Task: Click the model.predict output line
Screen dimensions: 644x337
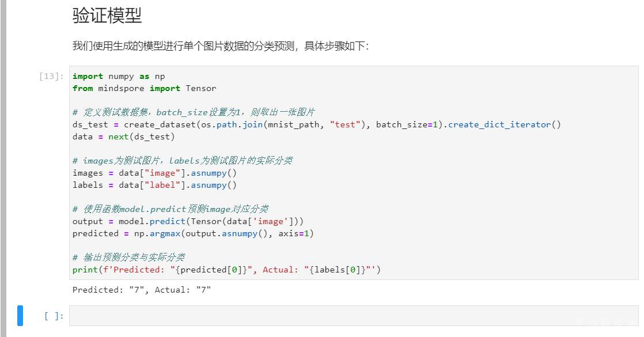Action: 188,221
